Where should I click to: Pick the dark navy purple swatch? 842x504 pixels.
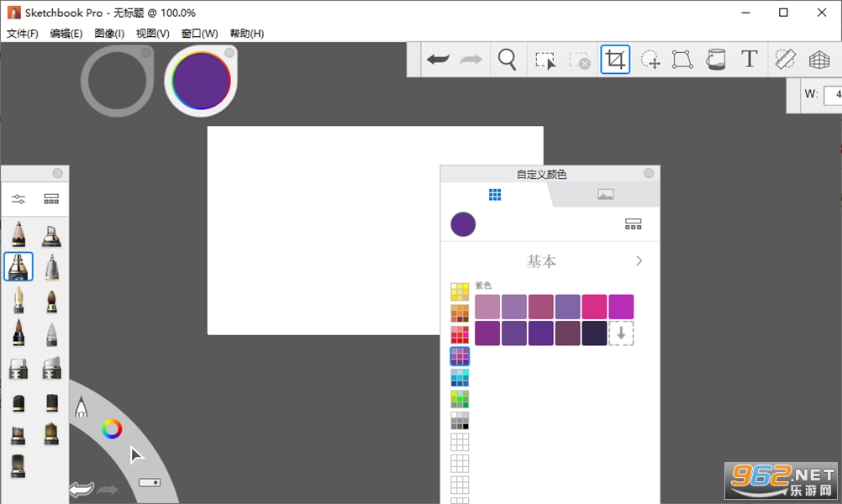[594, 333]
